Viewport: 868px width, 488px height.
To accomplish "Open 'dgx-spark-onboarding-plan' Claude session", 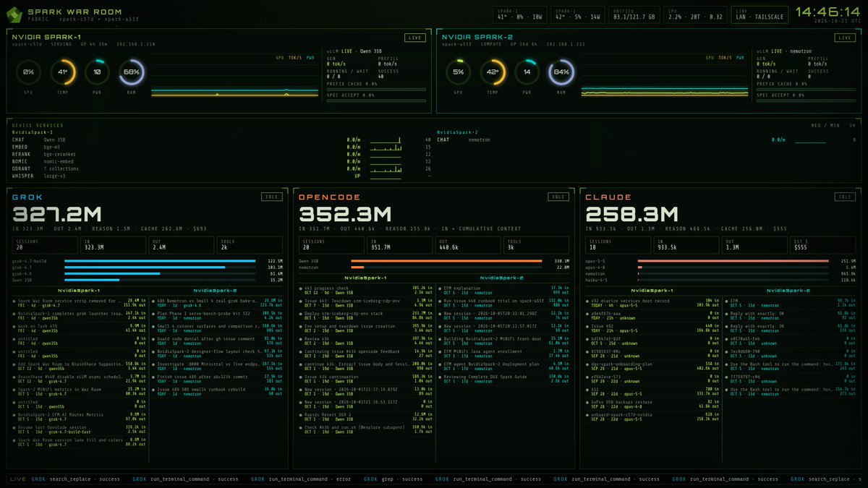I will (x=651, y=366).
